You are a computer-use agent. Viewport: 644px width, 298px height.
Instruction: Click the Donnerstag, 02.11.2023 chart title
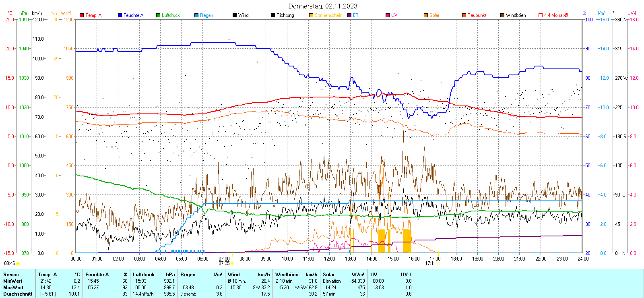(322, 6)
